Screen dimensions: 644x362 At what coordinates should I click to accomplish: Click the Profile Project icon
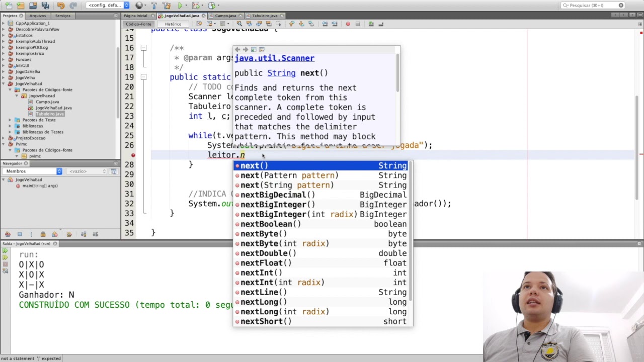point(211,6)
